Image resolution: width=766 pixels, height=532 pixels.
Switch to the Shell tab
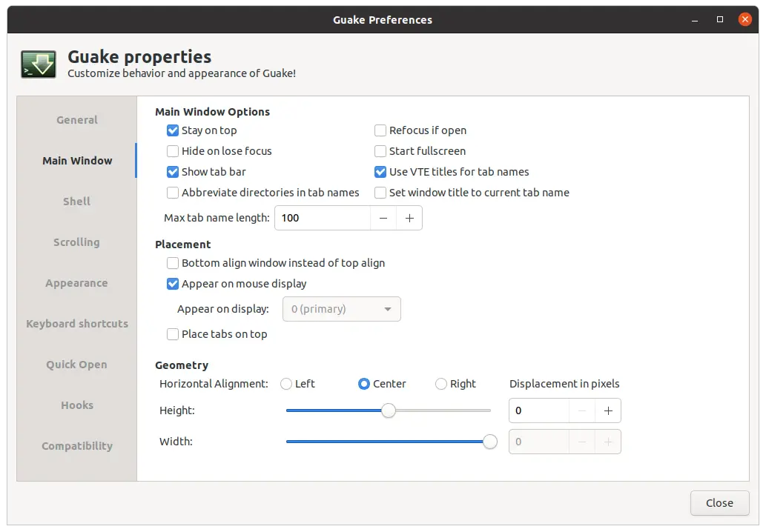76,202
